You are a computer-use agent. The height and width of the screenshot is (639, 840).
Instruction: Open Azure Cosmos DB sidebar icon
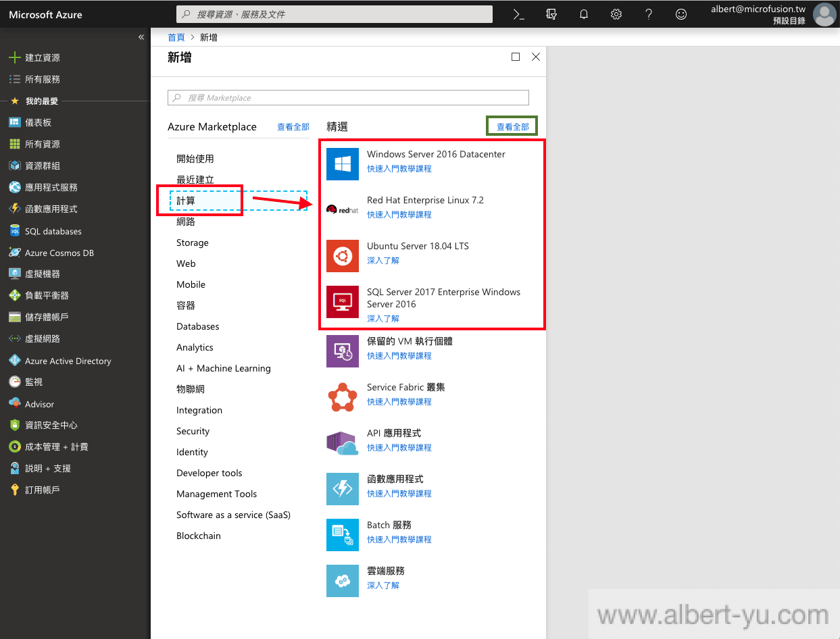point(14,253)
